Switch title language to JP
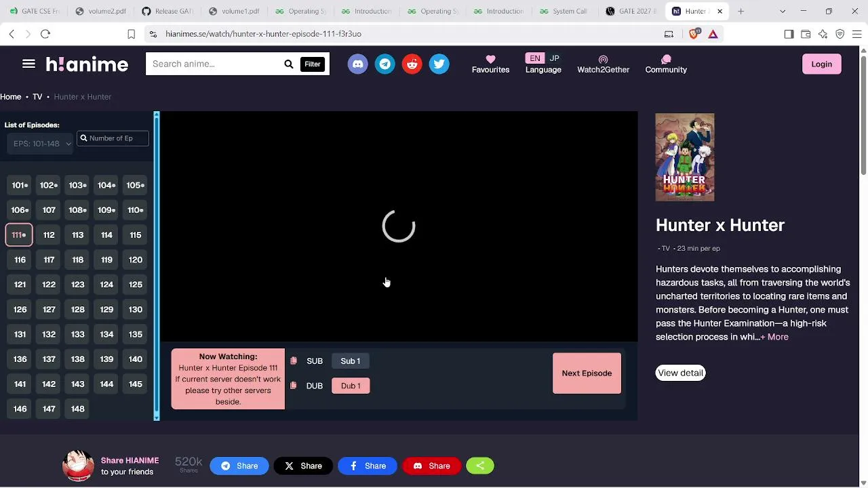Viewport: 868px width, 488px height. (x=554, y=58)
